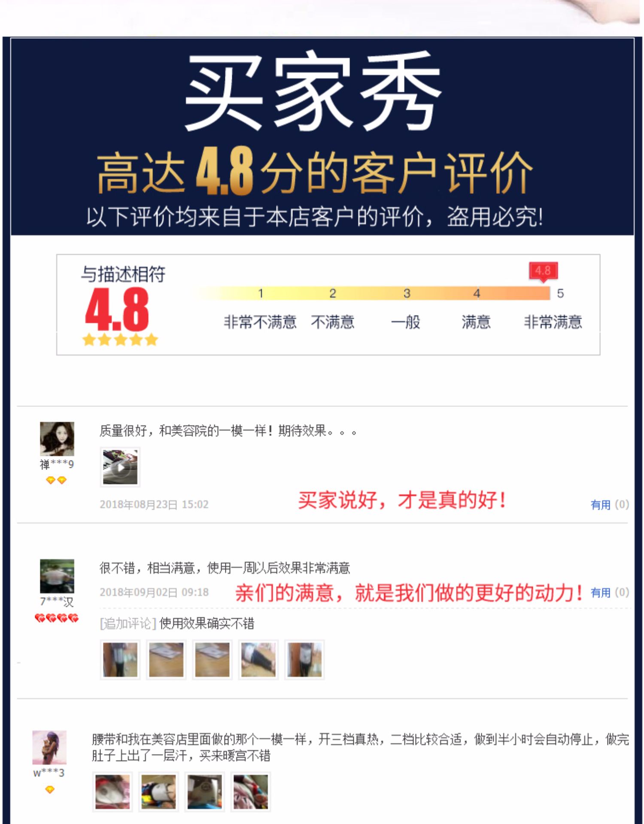This screenshot has width=644, height=824.
Task: Open last photo in 7***汉 follow-up review
Action: click(x=304, y=660)
